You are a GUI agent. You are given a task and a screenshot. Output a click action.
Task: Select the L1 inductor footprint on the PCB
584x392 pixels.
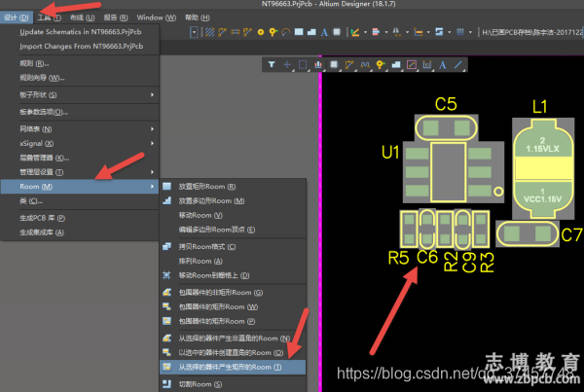[x=543, y=168]
